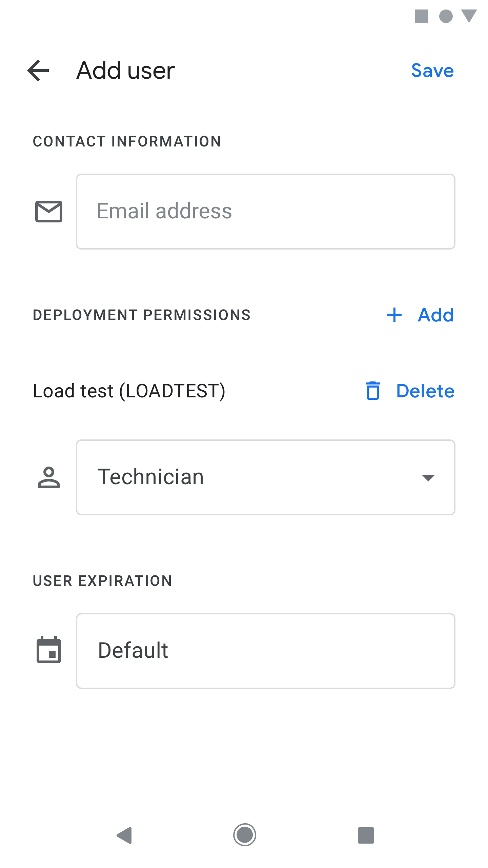Focus the Email address input field
The height and width of the screenshot is (868, 488).
point(266,212)
